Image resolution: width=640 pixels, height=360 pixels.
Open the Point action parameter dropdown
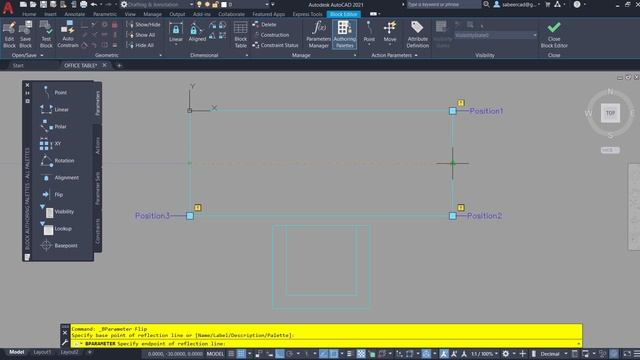[369, 44]
